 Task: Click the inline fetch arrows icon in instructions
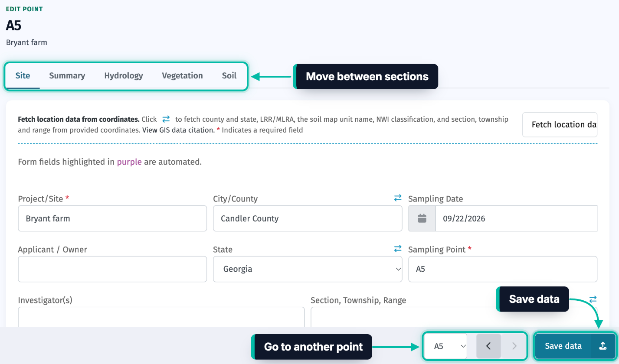click(x=166, y=119)
